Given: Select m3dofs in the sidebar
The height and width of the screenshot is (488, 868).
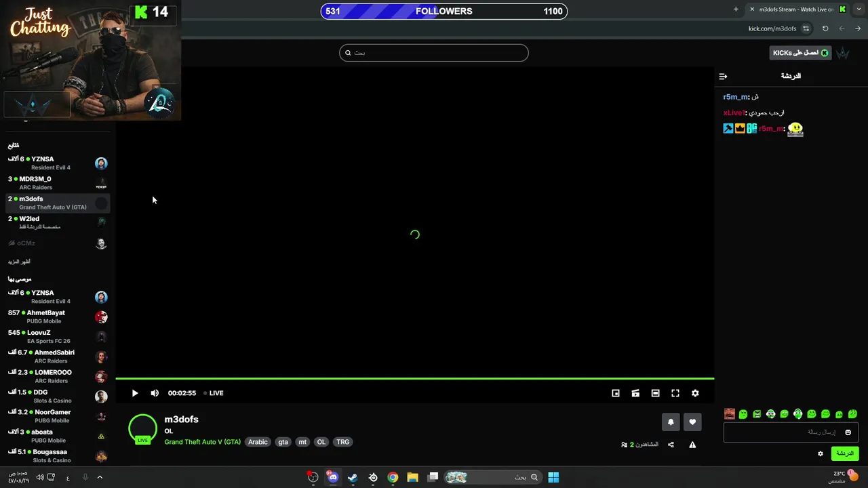Looking at the screenshot, I should pos(58,203).
